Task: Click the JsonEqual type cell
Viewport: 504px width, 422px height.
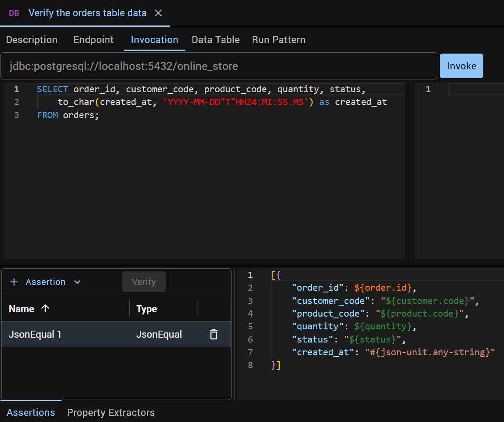Action: point(159,334)
